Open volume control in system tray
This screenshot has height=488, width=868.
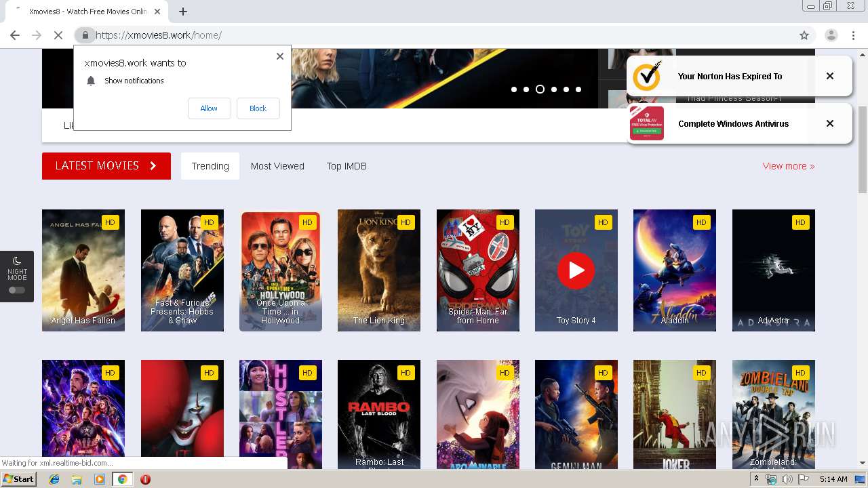pos(787,479)
